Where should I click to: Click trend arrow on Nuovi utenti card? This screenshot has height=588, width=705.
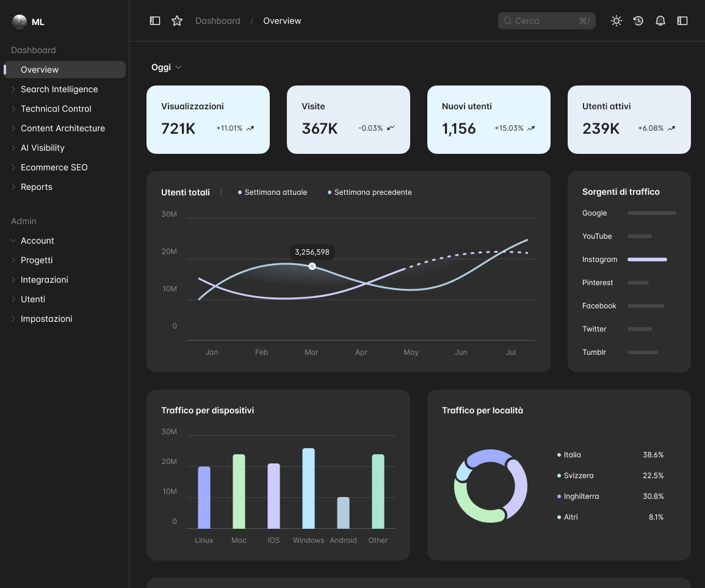531,128
